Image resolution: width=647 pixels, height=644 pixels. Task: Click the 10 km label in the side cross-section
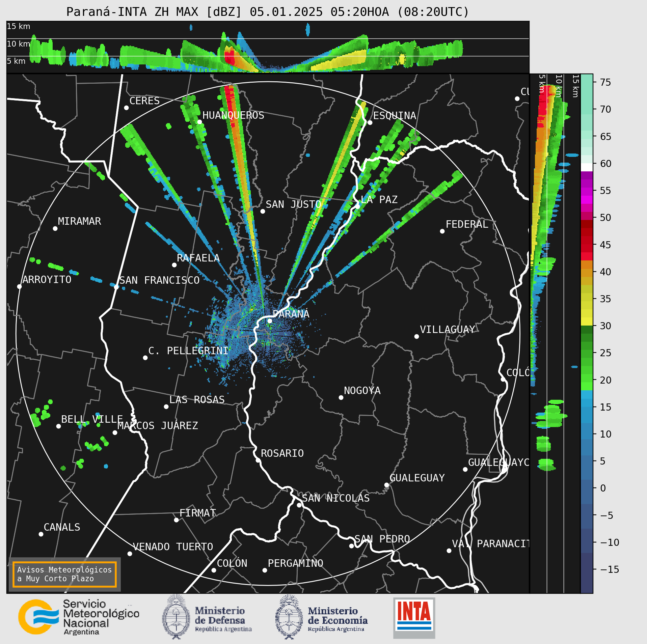pyautogui.click(x=559, y=86)
